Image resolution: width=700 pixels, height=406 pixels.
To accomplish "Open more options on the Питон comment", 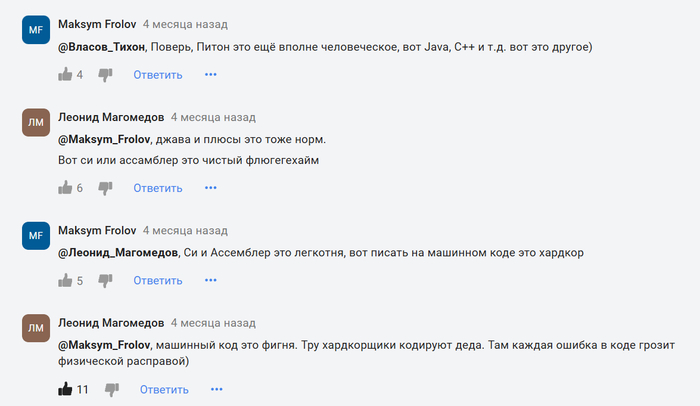I will click(210, 74).
